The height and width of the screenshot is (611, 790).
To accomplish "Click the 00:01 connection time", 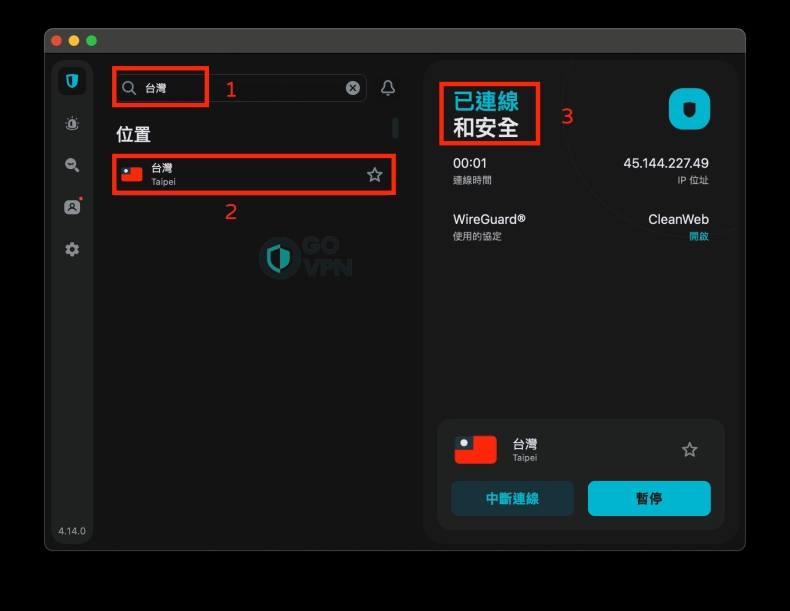I will [x=470, y=163].
